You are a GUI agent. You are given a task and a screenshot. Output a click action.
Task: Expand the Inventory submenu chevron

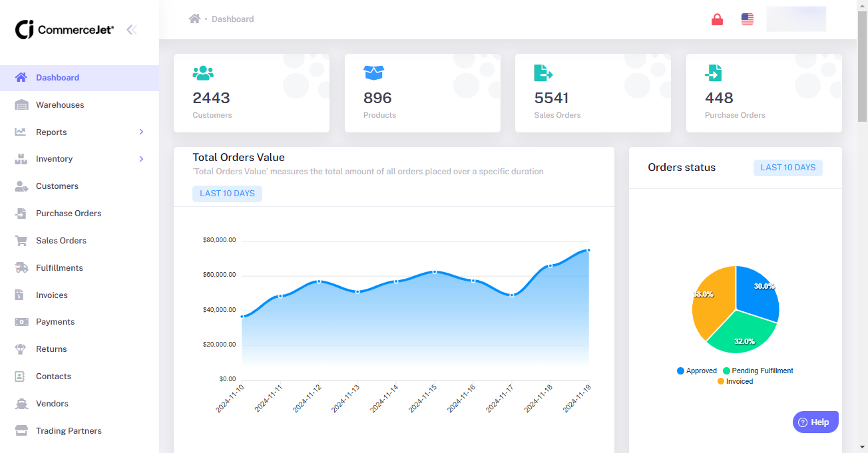pos(141,159)
